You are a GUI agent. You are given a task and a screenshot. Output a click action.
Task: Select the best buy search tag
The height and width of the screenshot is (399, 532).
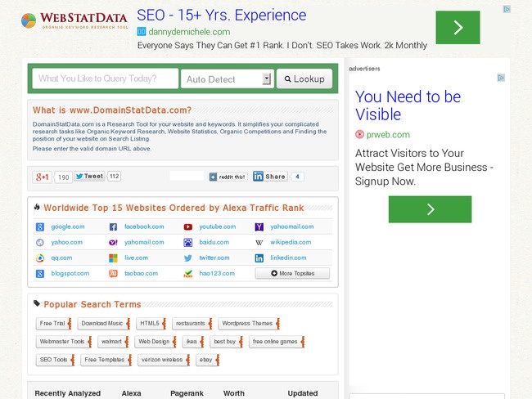point(226,342)
